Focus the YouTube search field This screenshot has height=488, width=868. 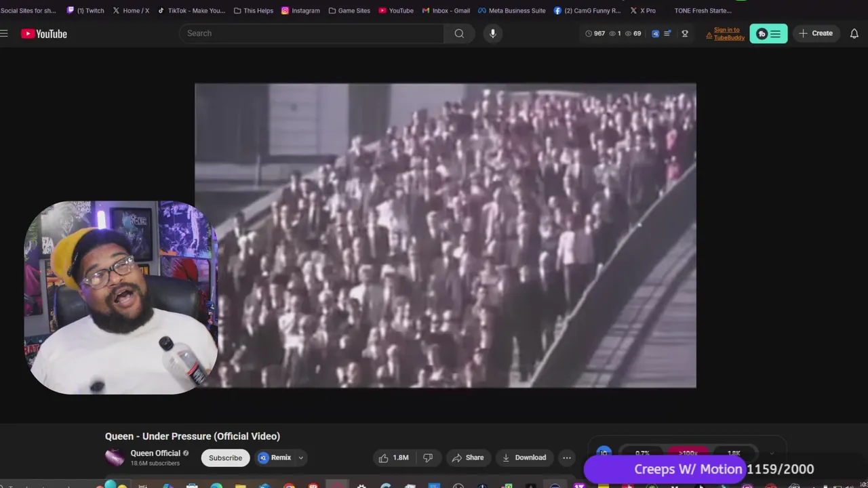[x=312, y=33]
